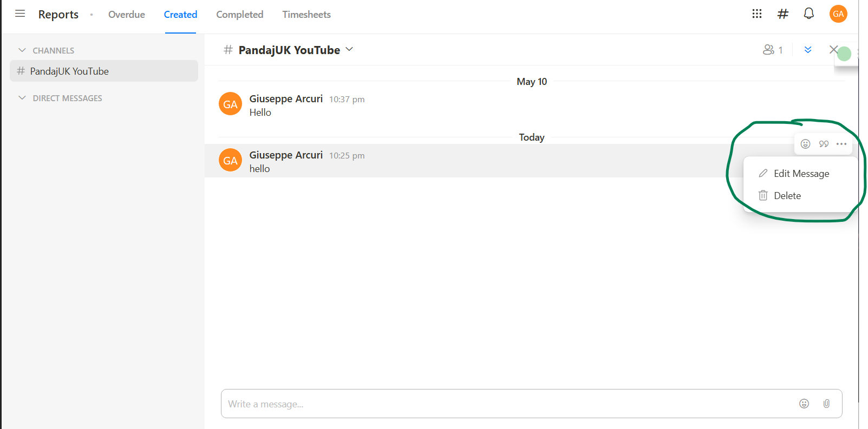Click the GA user avatar in top bar
Viewport: 868px width, 429px height.
point(838,14)
